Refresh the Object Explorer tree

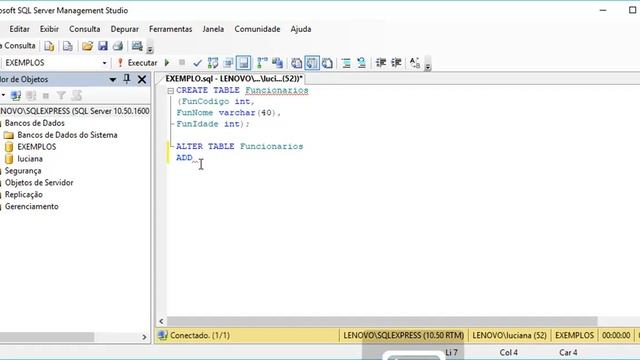click(76, 96)
